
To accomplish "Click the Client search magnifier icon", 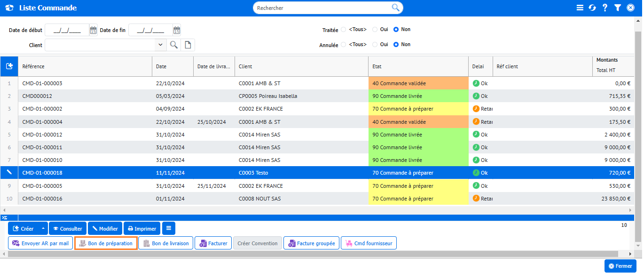I will pyautogui.click(x=174, y=45).
